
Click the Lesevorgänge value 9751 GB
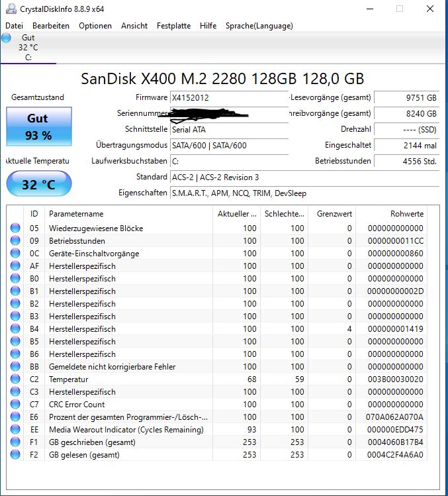406,98
